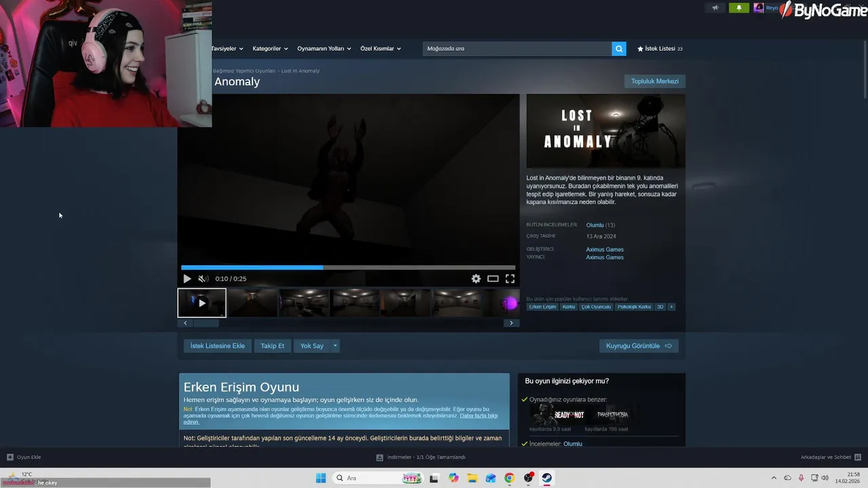Screen dimensions: 868x488
Task: Click the Takip Et follow button
Action: point(273,346)
